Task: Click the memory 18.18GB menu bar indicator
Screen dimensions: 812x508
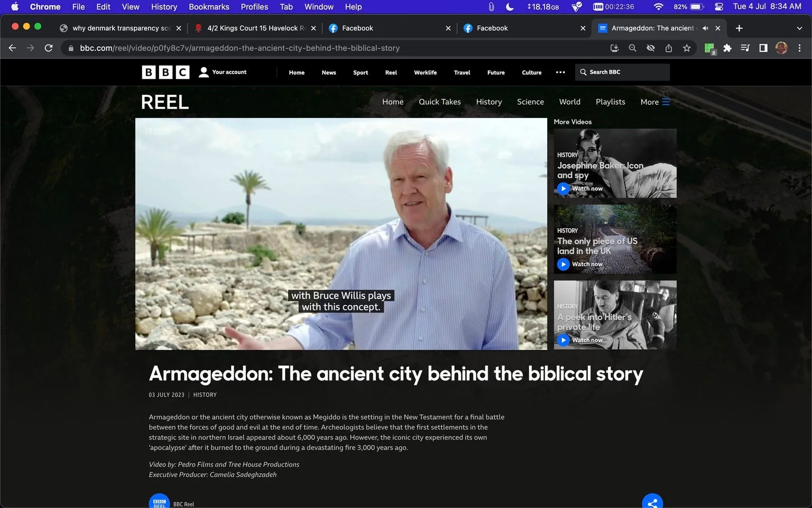Action: [543, 7]
